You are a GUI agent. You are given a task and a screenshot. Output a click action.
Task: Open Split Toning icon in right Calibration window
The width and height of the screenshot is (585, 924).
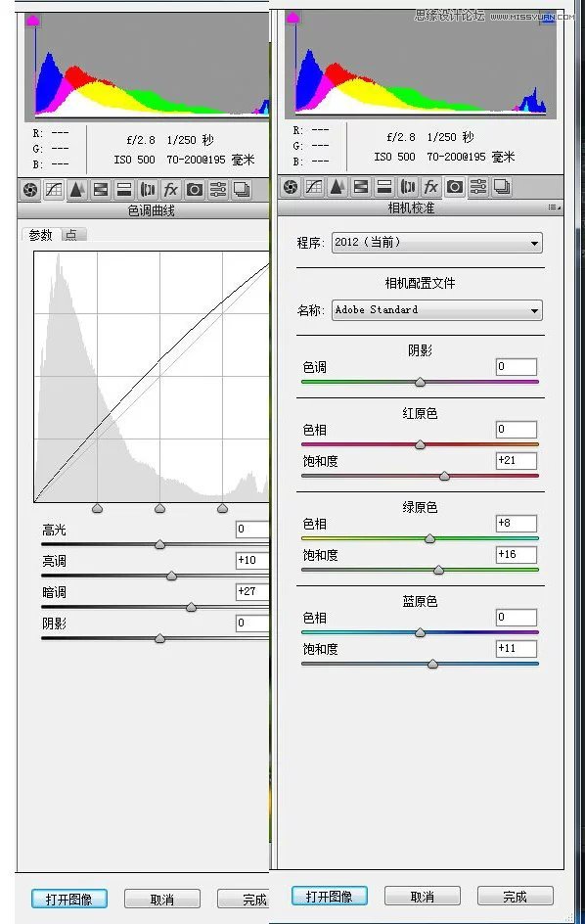[384, 187]
